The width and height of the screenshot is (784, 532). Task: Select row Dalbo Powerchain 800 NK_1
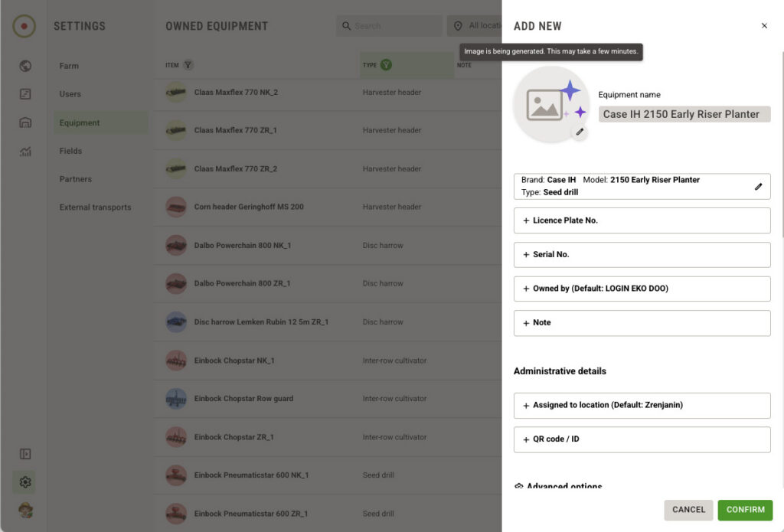coord(328,246)
